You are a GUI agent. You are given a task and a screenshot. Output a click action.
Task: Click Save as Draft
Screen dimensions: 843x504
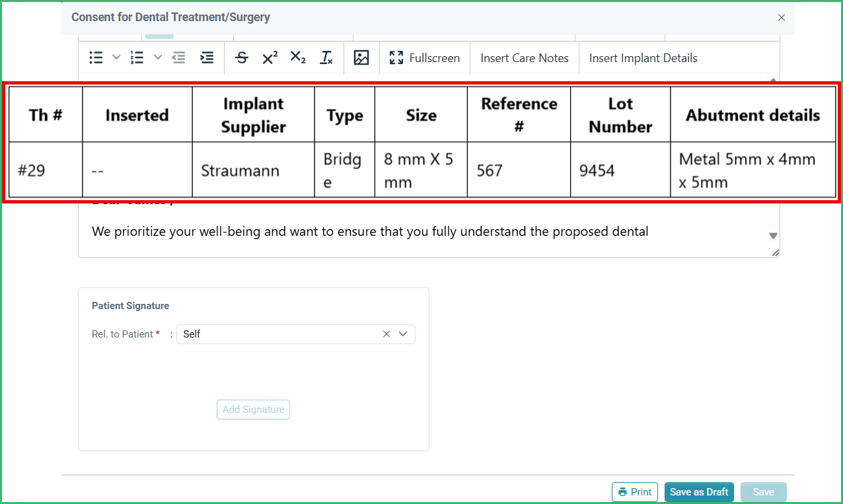[699, 492]
